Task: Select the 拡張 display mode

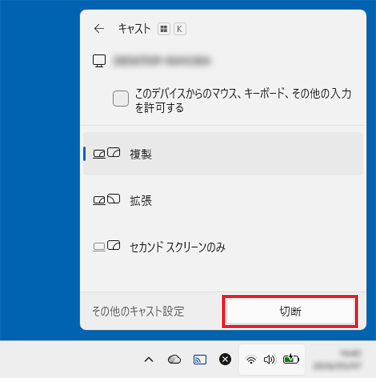Action: click(223, 200)
